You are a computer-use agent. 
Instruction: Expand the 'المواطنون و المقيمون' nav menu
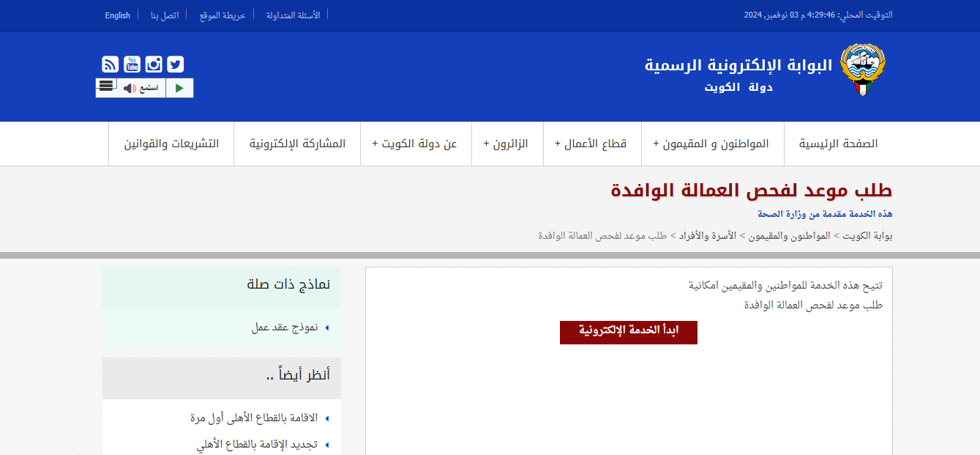pos(711,144)
